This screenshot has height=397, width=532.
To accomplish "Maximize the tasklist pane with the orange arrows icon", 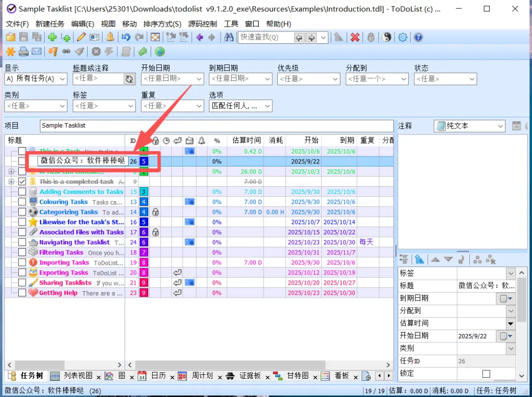I will click(x=155, y=37).
